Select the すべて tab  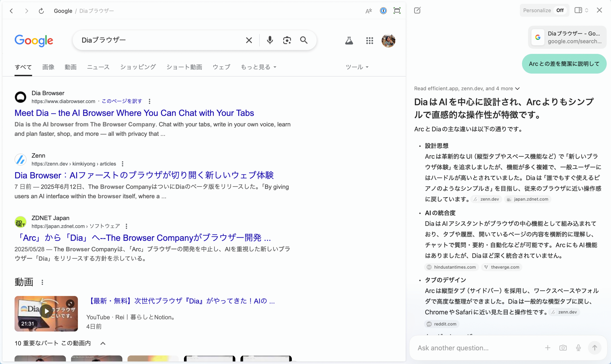click(x=23, y=67)
